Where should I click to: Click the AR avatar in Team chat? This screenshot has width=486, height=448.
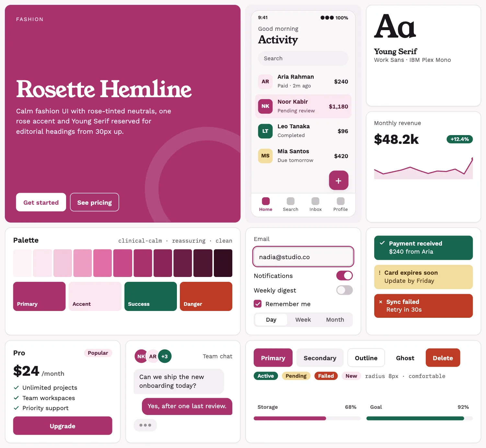[153, 356]
